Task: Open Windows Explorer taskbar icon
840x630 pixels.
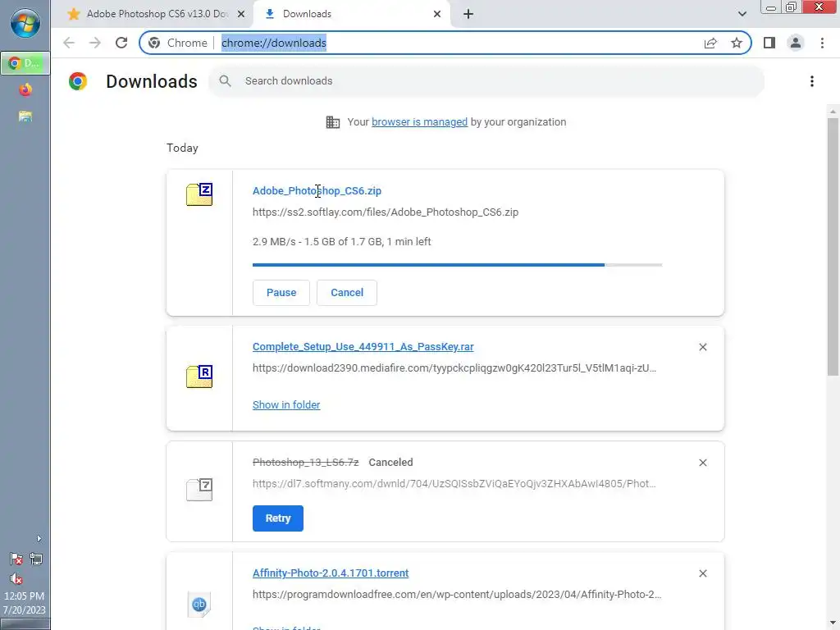Action: coord(25,116)
